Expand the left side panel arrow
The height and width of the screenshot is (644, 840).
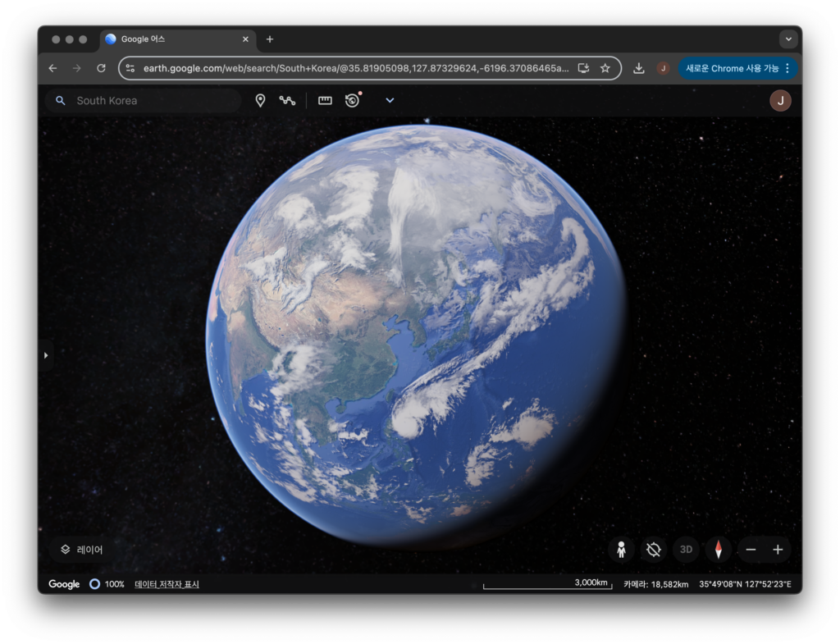click(46, 355)
